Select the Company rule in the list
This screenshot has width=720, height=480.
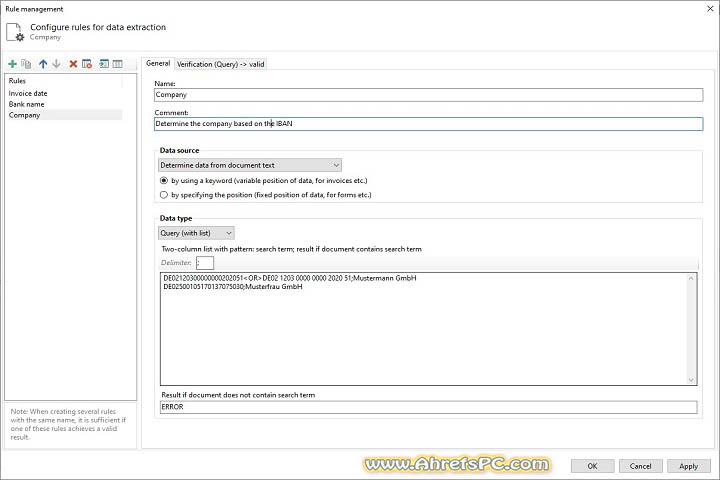pos(64,115)
